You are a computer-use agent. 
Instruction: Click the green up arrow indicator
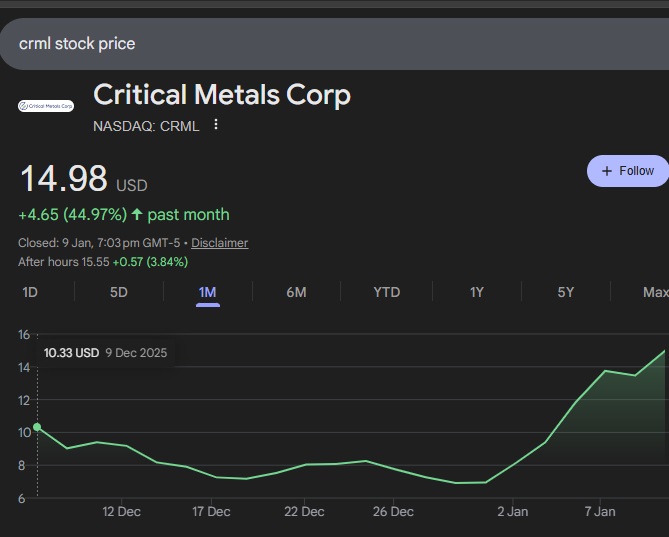pyautogui.click(x=137, y=214)
